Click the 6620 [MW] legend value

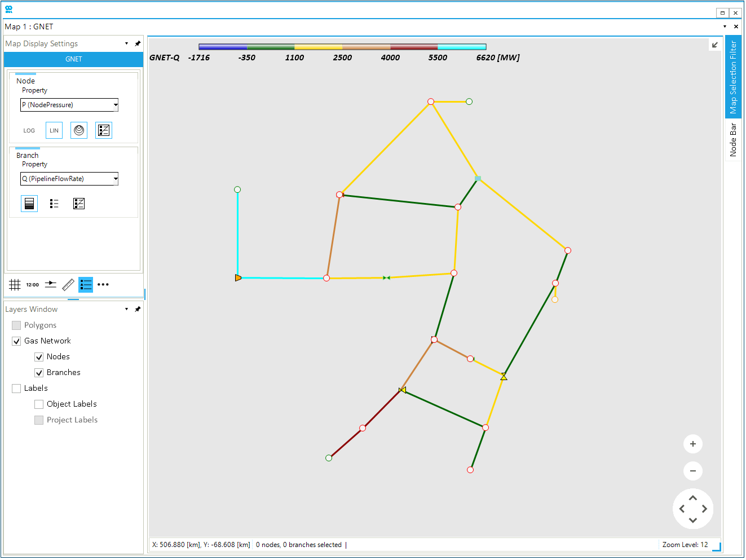pos(498,58)
